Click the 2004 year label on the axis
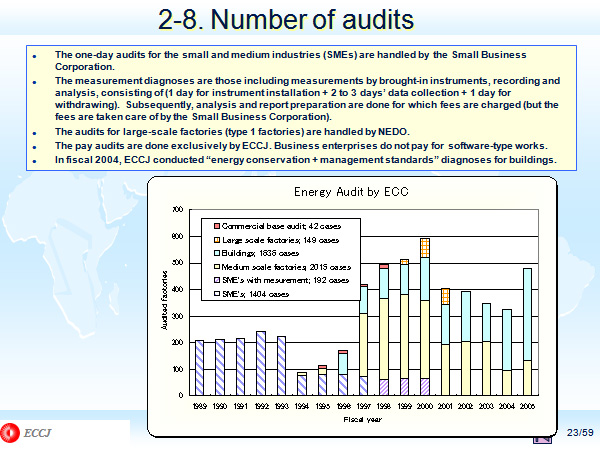This screenshot has width=600, height=450. [x=507, y=406]
